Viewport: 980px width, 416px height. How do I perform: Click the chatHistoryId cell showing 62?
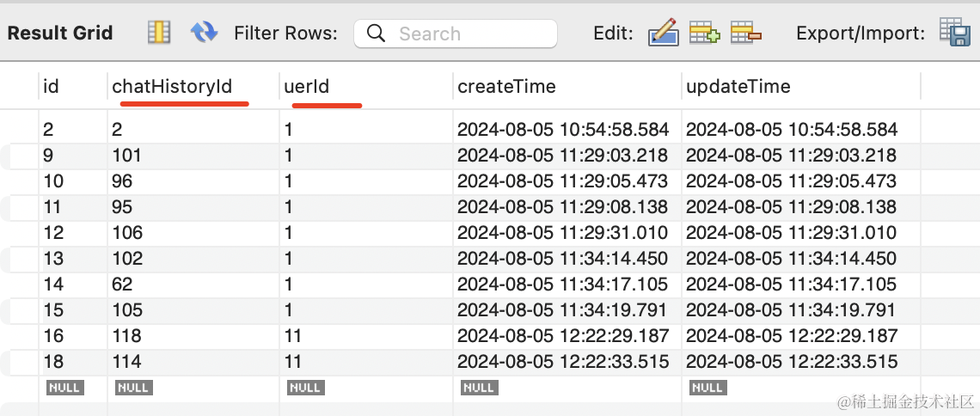click(x=121, y=284)
